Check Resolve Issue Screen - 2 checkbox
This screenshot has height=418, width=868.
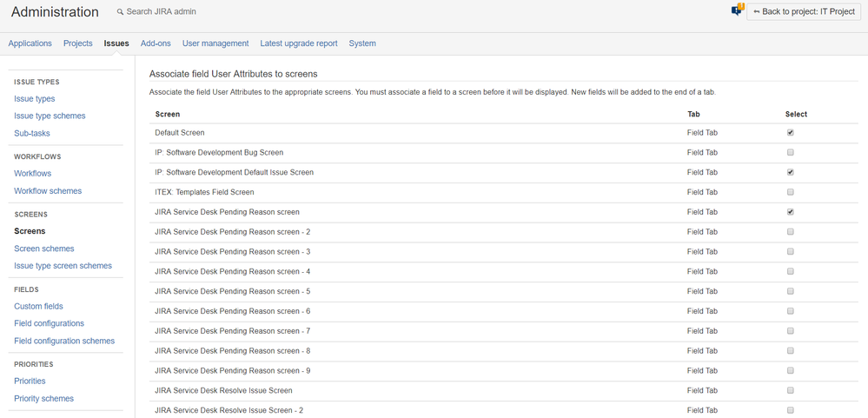pos(791,410)
